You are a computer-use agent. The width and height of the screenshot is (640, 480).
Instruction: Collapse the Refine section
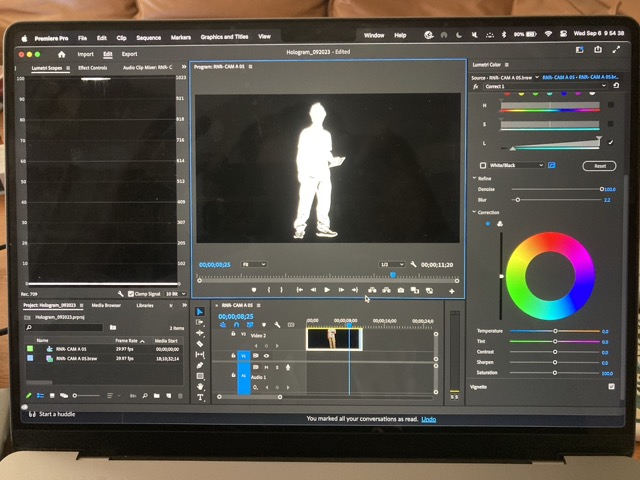pos(475,178)
